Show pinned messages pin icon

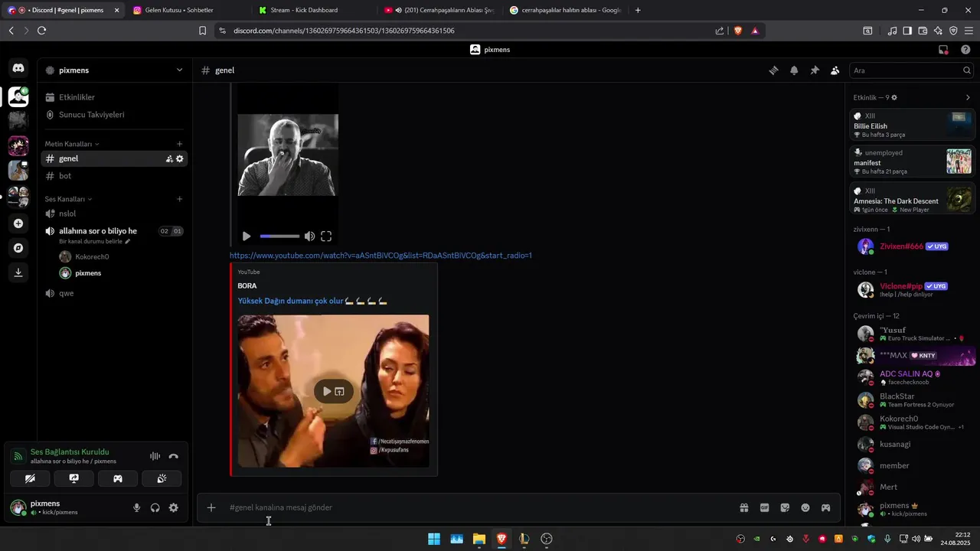click(815, 70)
